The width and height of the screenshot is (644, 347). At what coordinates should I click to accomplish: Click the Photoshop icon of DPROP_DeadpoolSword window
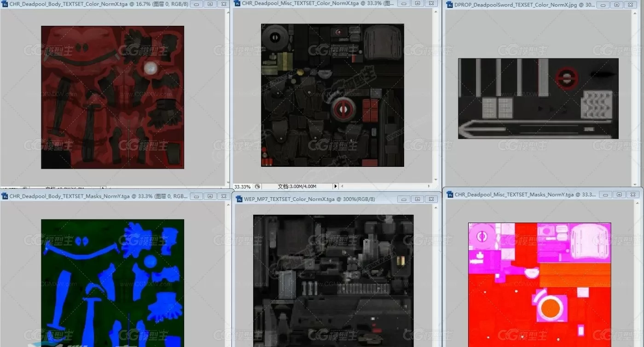449,6
